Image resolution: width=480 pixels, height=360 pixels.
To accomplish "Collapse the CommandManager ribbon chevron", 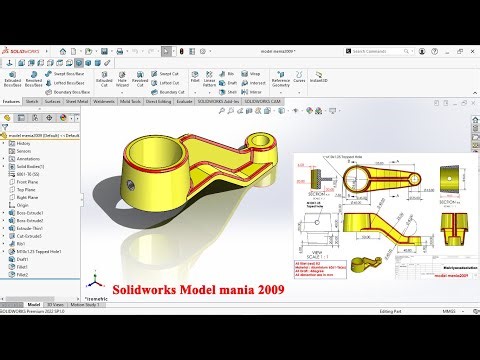I will point(475,93).
